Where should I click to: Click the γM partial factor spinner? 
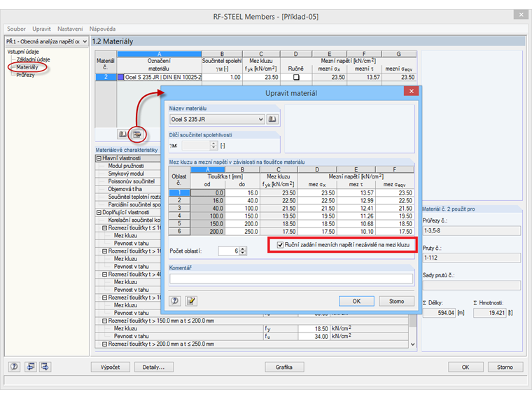[x=213, y=146]
